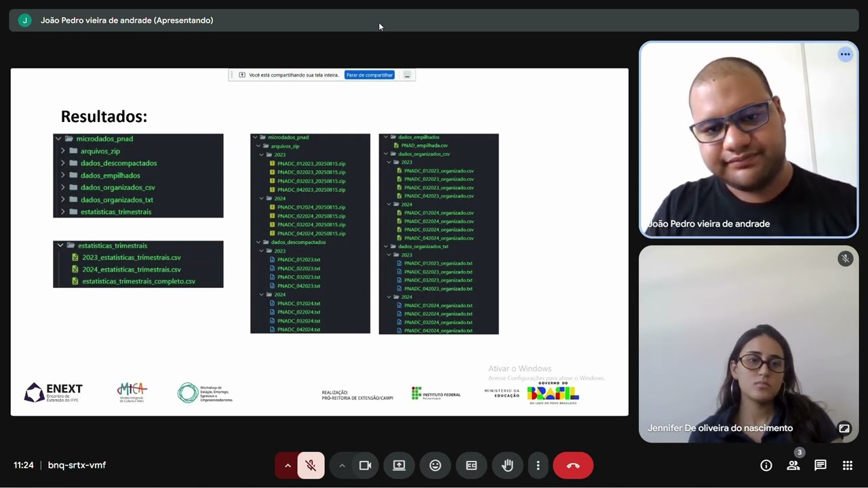
Task: Open the participants people panel
Action: coord(793,465)
